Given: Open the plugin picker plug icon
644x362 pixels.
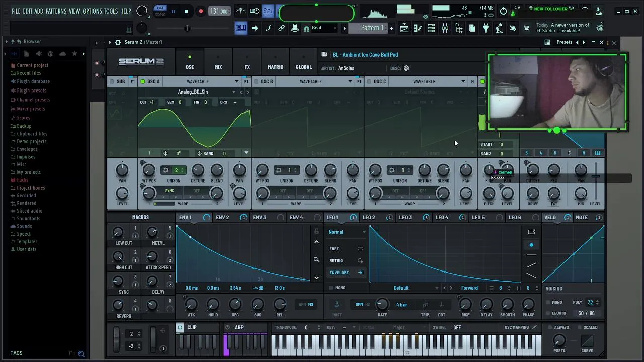Looking at the screenshot, I should (486, 28).
